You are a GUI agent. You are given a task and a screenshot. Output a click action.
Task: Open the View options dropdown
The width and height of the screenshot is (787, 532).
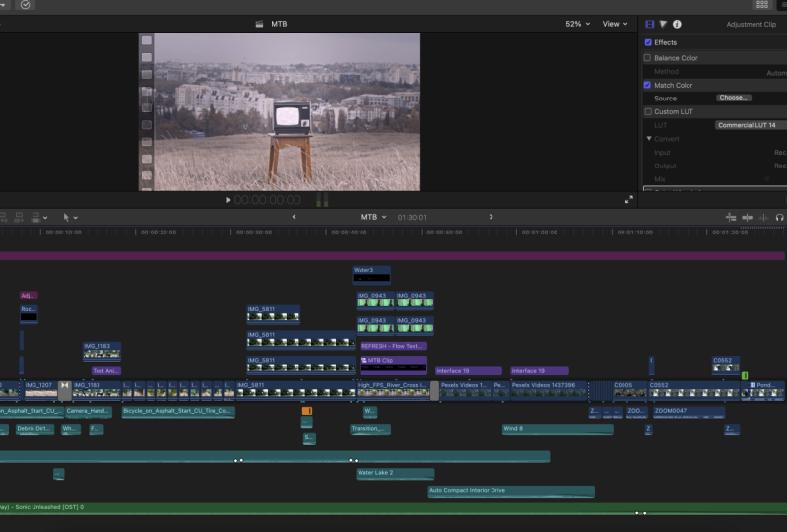point(615,24)
